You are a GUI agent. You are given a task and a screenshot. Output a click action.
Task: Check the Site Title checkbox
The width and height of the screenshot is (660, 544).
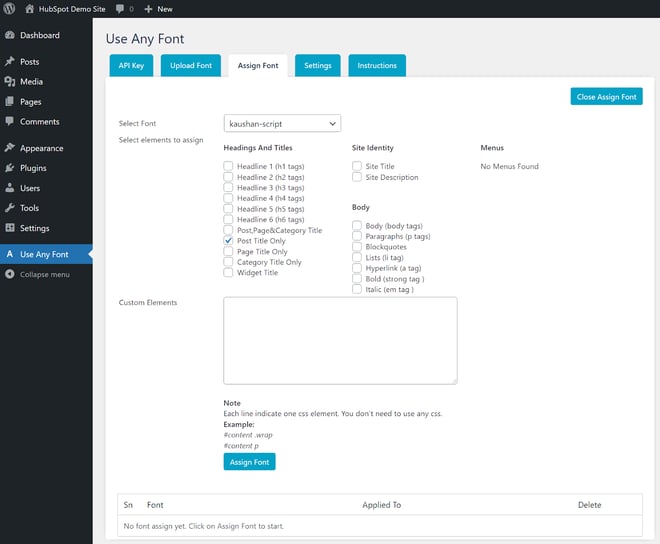pos(357,167)
